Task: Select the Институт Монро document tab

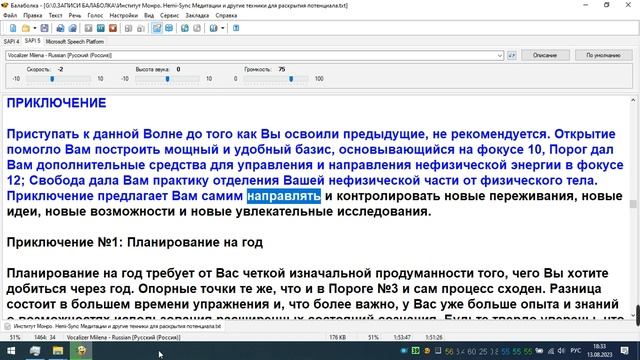Action: tap(113, 326)
